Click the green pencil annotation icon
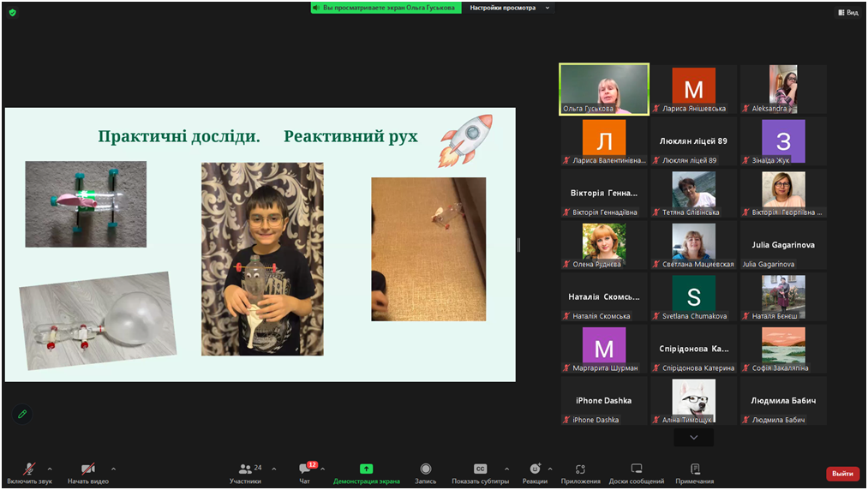The image size is (868, 490). point(22,414)
